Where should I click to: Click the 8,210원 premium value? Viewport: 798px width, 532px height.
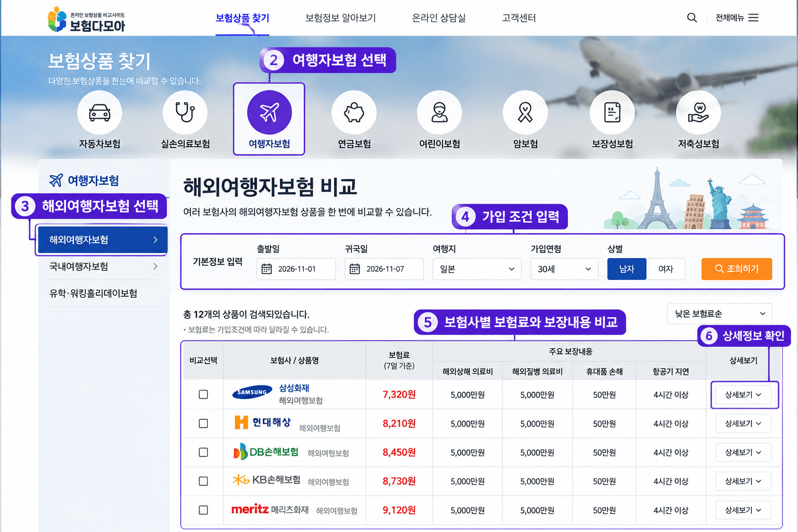399,424
